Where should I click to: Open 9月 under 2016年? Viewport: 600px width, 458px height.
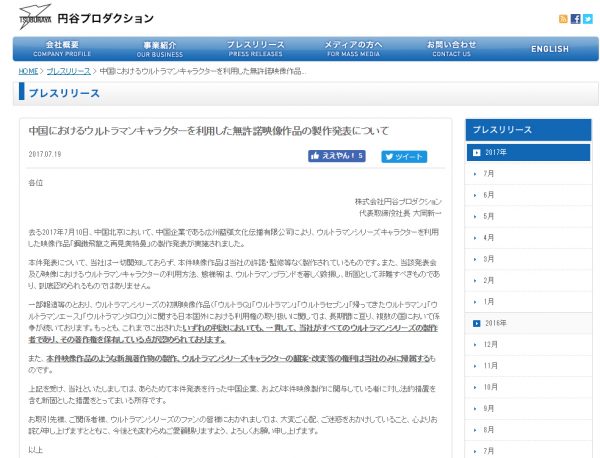528,409
